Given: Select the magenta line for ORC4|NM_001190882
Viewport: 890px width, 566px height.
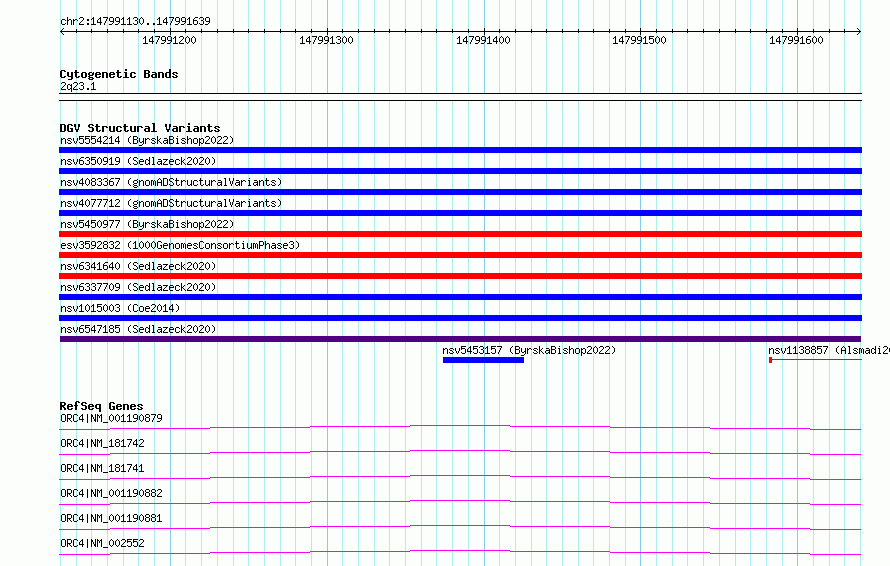Looking at the screenshot, I should [x=460, y=502].
